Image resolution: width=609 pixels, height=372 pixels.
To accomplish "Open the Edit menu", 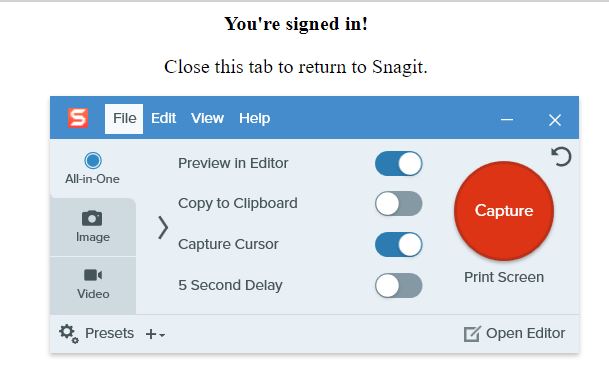I will [x=164, y=118].
